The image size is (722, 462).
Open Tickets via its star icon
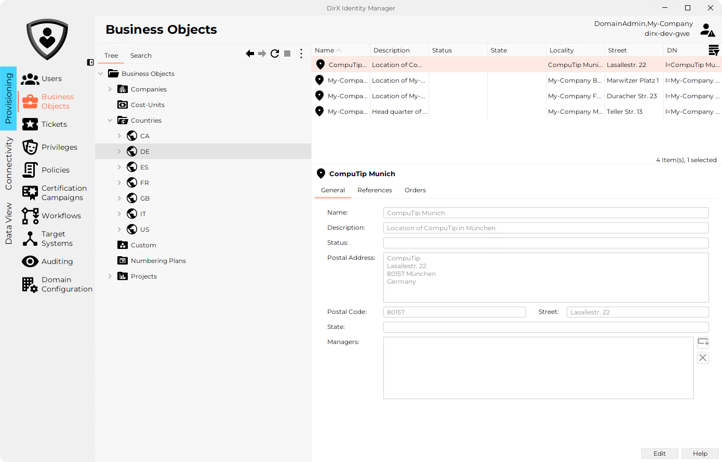tap(30, 124)
